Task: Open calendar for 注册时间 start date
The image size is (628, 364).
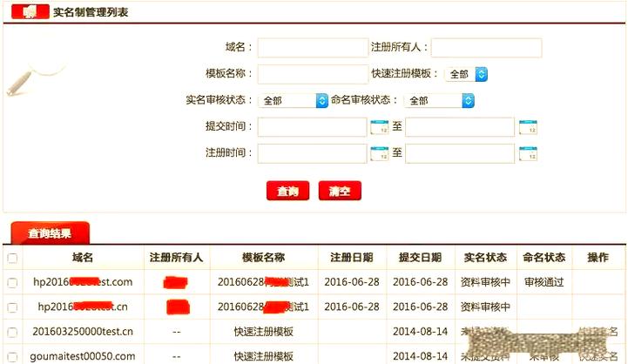Action: (379, 154)
